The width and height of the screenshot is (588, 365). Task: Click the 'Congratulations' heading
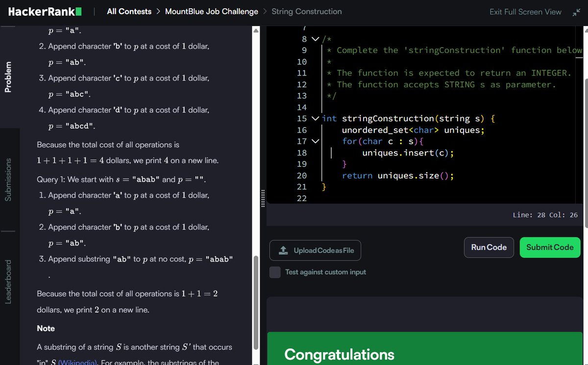tap(339, 354)
